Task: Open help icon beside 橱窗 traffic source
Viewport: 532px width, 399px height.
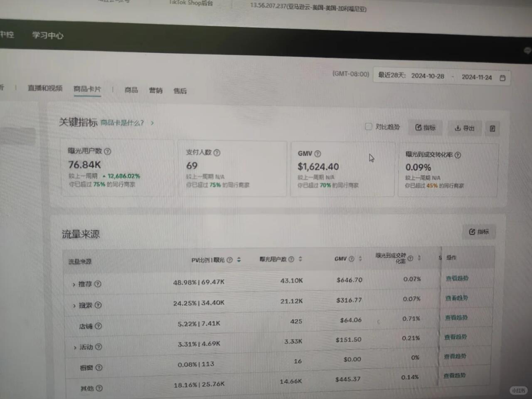Action: coord(99,367)
